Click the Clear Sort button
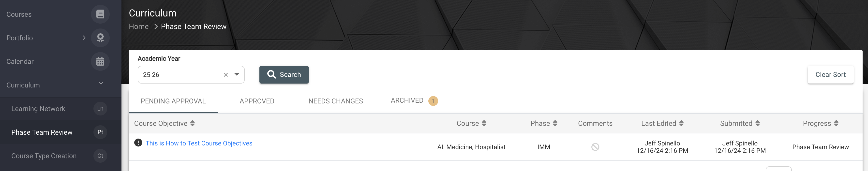Screen dimensions: 868x171 [x=830, y=74]
